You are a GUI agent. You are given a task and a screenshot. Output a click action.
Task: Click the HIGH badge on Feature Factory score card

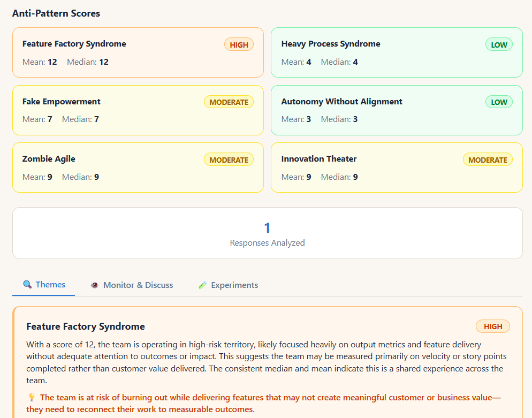tap(239, 44)
